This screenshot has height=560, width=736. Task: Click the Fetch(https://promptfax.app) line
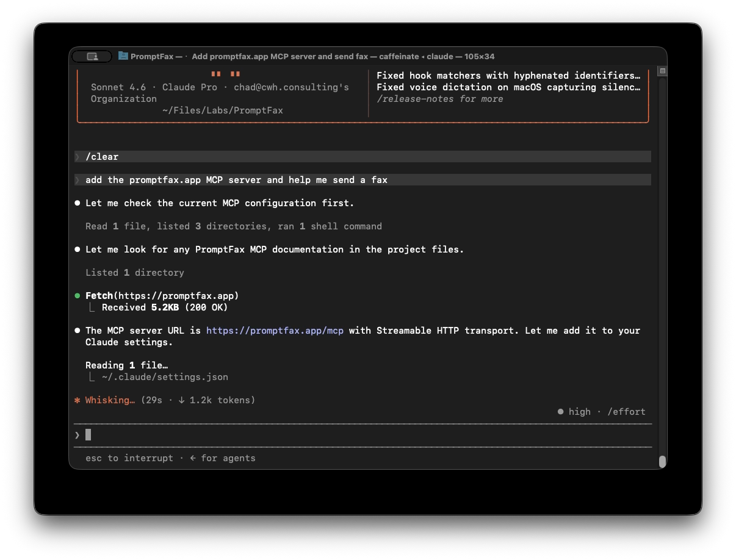tap(162, 296)
